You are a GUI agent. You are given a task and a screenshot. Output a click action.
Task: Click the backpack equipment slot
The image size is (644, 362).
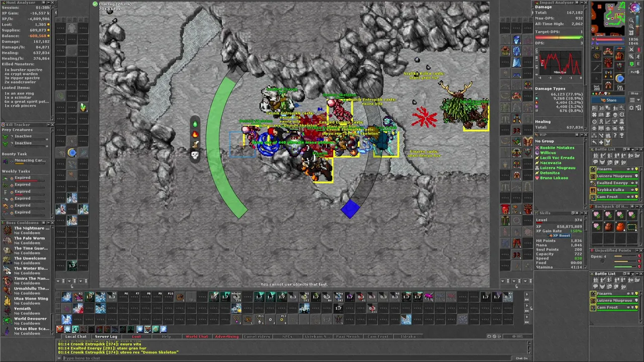[620, 55]
